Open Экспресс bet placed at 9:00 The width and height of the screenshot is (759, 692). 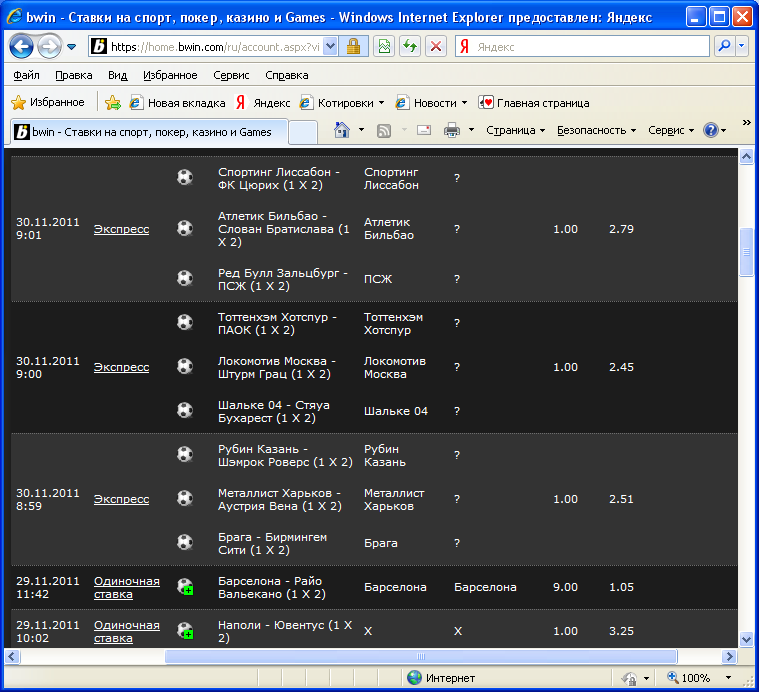(121, 367)
